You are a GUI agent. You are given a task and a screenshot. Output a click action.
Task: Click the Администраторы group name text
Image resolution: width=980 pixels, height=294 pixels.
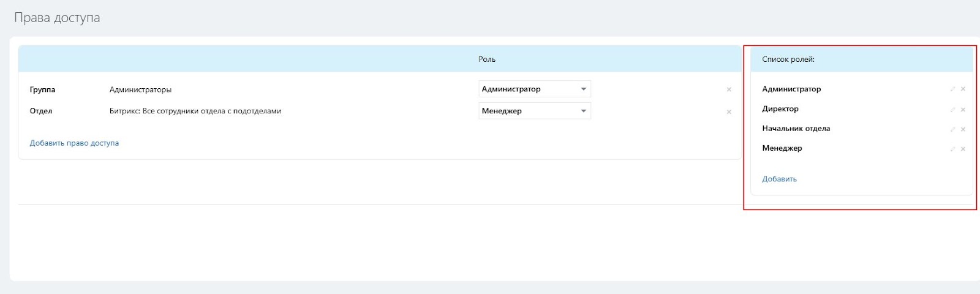pyautogui.click(x=140, y=89)
